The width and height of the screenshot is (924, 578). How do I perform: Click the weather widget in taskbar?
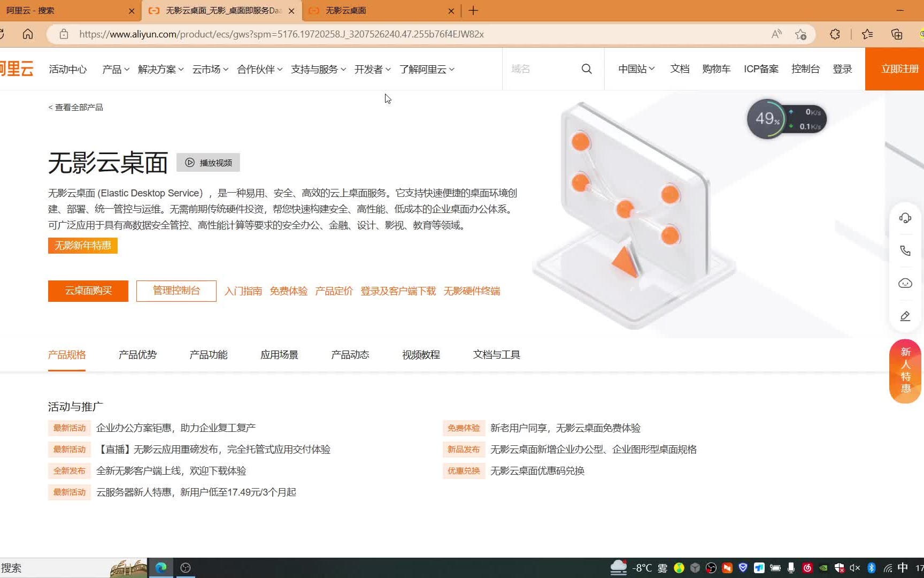(x=639, y=568)
